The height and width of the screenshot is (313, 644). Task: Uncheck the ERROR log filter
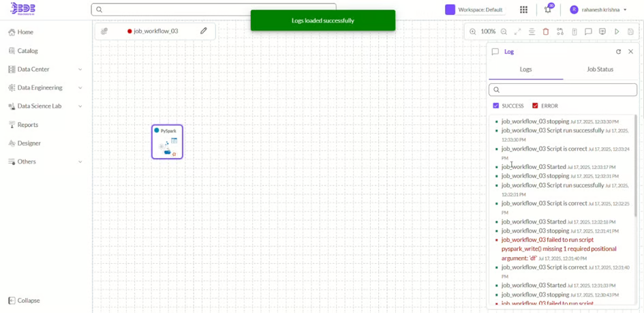click(535, 106)
